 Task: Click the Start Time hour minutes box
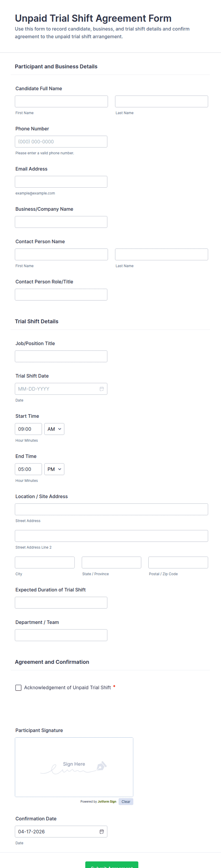(28, 429)
